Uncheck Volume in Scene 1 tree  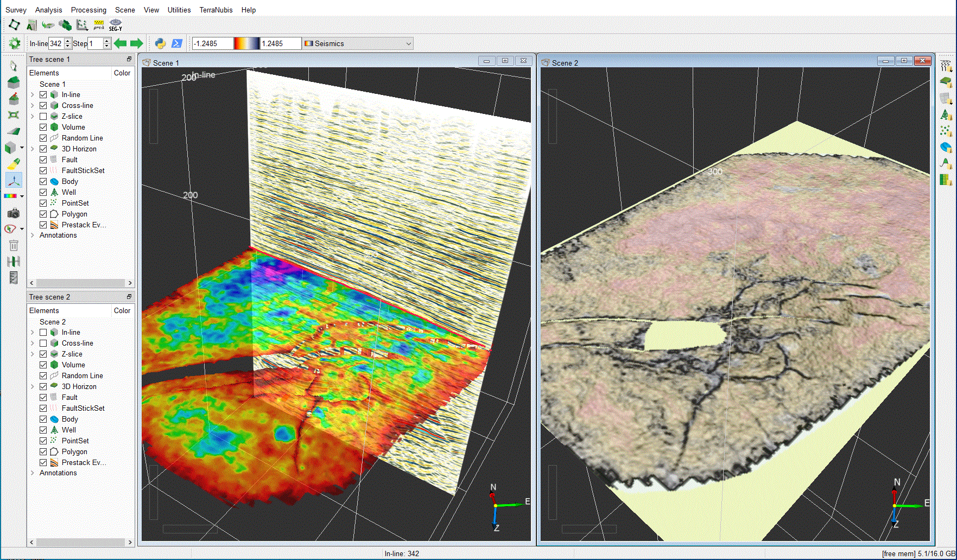click(x=43, y=127)
